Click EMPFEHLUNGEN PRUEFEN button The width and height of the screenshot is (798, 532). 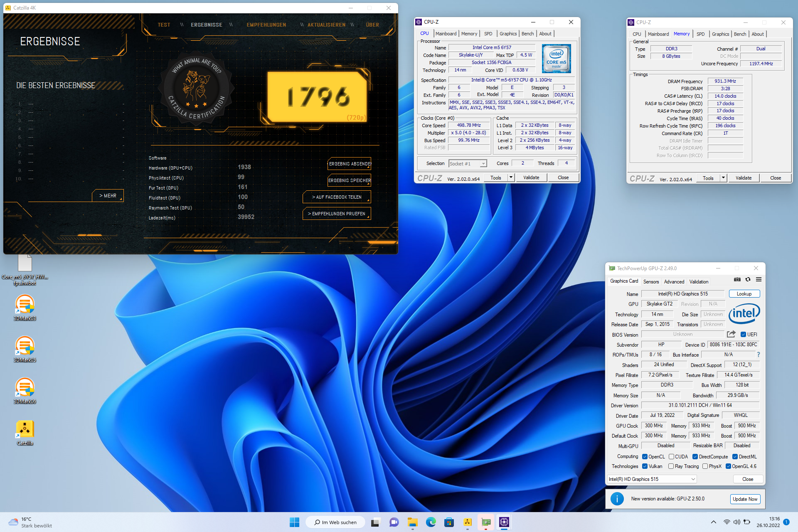click(337, 214)
